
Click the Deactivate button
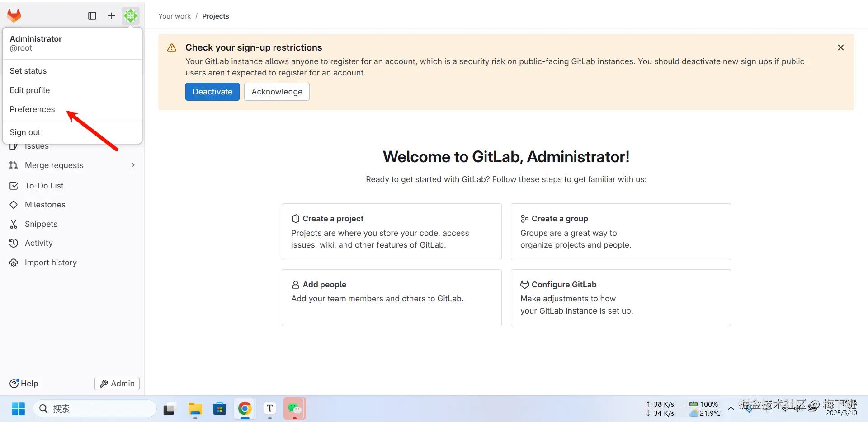click(x=212, y=92)
